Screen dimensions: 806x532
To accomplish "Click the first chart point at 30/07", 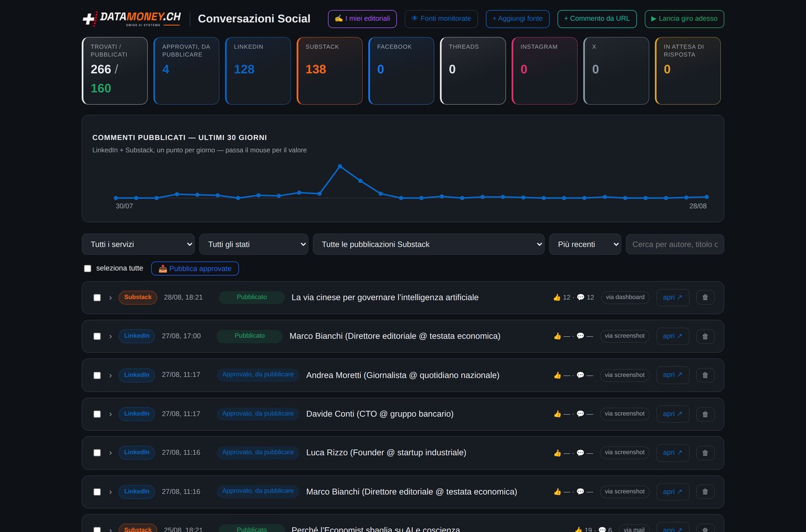I will pyautogui.click(x=116, y=198).
